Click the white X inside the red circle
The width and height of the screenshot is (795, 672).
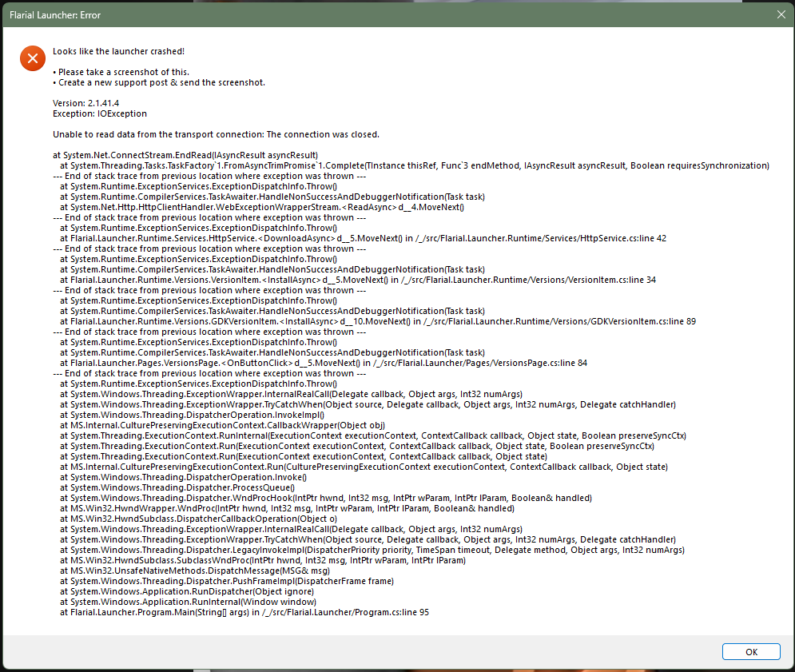(32, 58)
